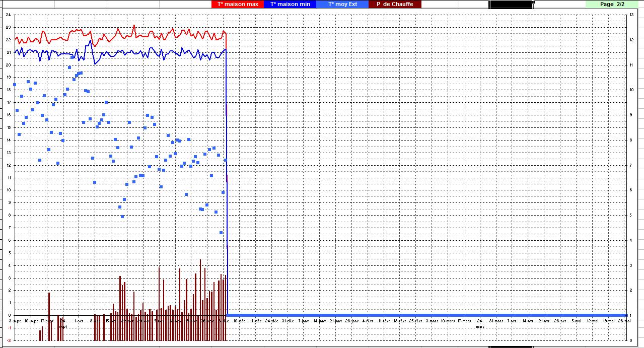Image resolution: width=644 pixels, height=348 pixels.
Task: Click the '26-mai' x-axis date label
Action: (625, 321)
